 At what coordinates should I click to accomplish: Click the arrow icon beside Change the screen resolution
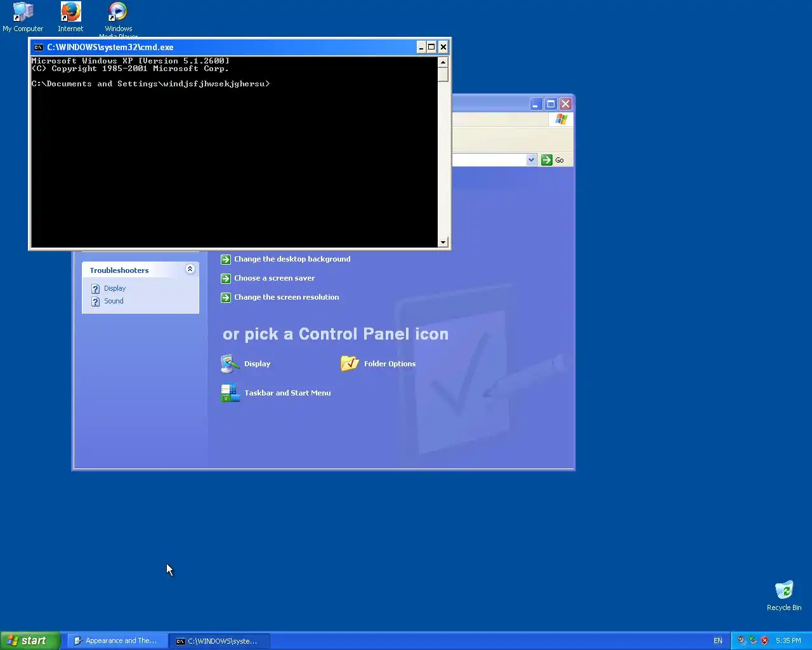pyautogui.click(x=225, y=297)
